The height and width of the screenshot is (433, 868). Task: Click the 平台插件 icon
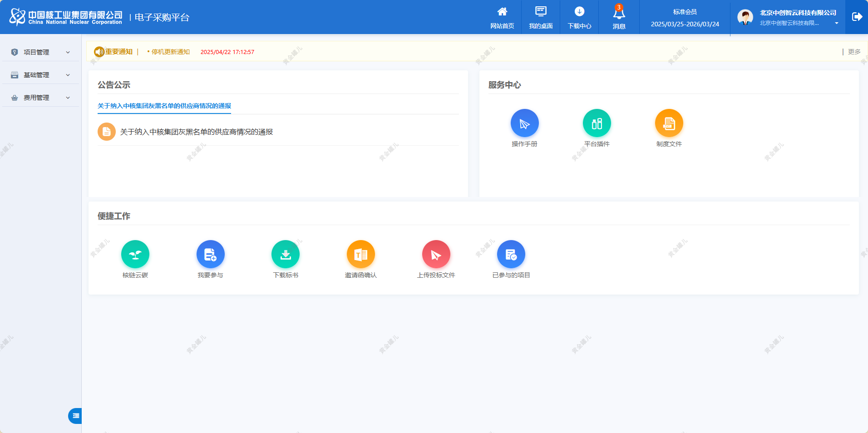pyautogui.click(x=597, y=123)
